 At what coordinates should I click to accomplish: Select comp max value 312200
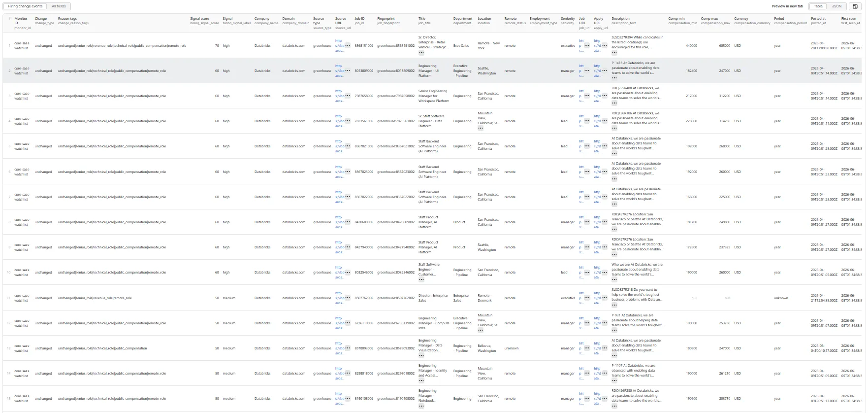click(x=725, y=96)
